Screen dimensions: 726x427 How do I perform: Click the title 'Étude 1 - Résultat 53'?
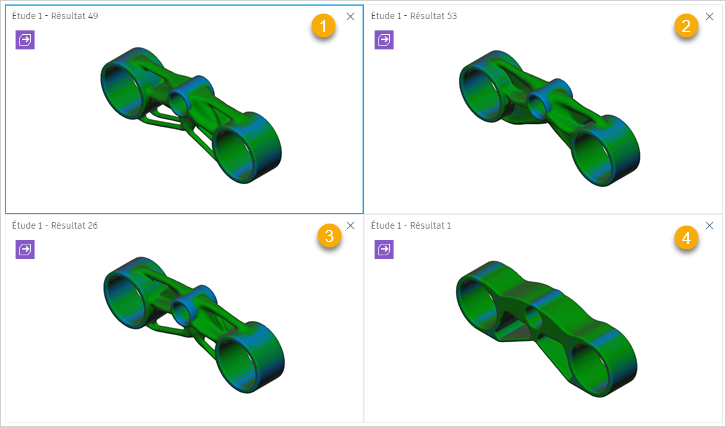(x=414, y=16)
